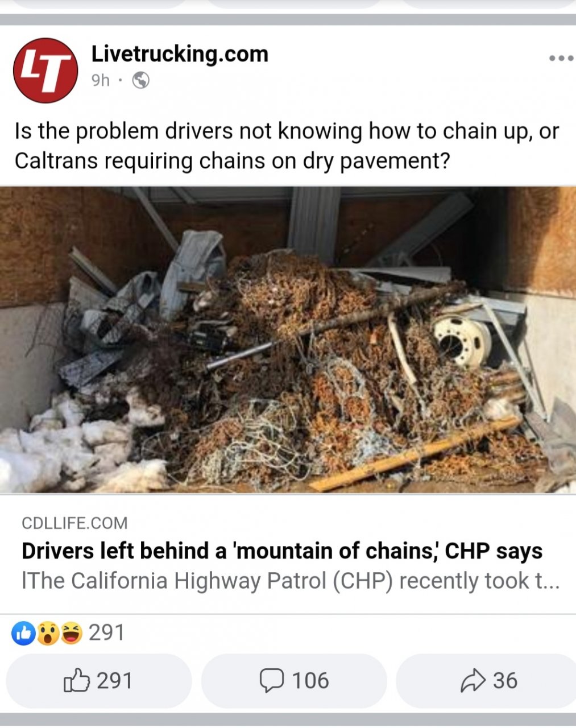Tap the laughing face reaction icon
The width and height of the screenshot is (576, 728).
[71, 633]
